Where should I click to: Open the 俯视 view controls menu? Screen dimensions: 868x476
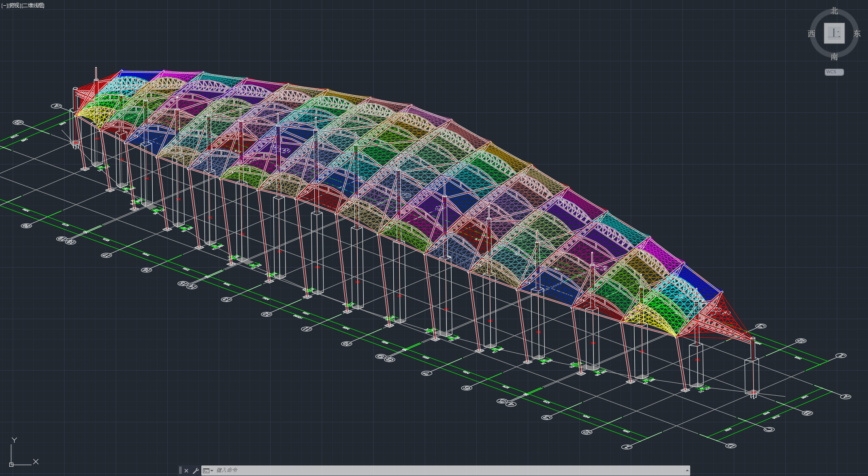pos(15,5)
